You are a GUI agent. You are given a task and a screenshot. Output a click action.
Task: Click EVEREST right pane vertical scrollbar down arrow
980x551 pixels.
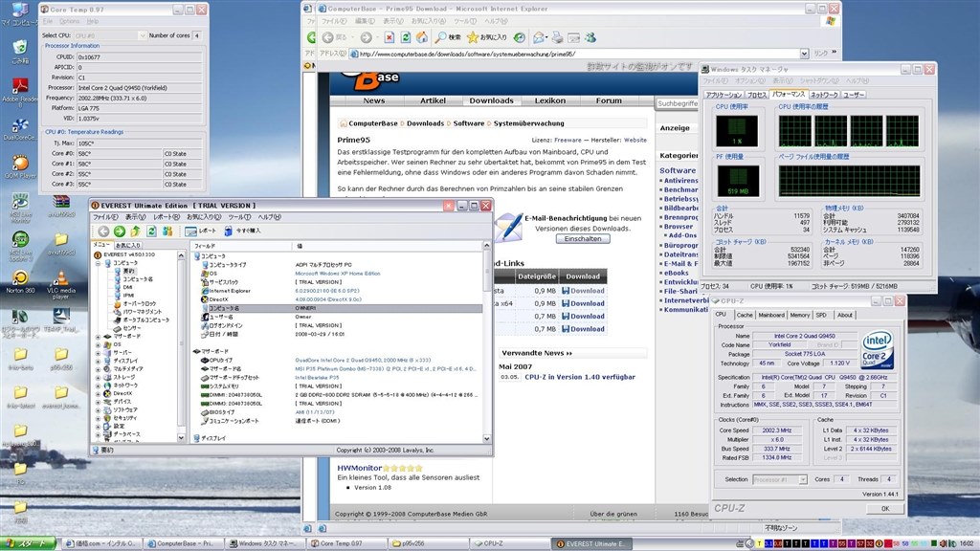[x=487, y=439]
